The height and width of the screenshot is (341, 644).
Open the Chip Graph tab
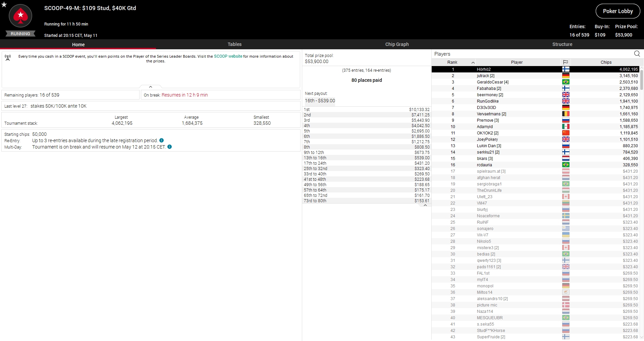pos(397,44)
